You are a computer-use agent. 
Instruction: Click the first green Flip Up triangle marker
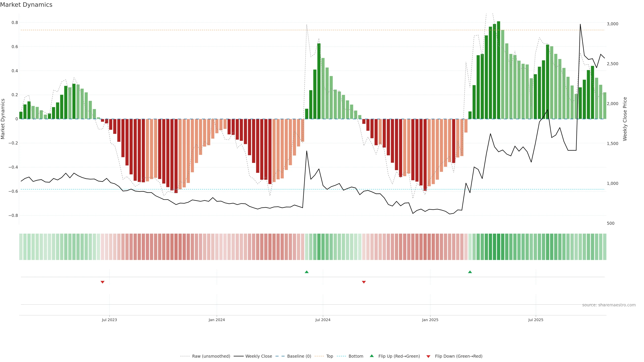coord(307,272)
